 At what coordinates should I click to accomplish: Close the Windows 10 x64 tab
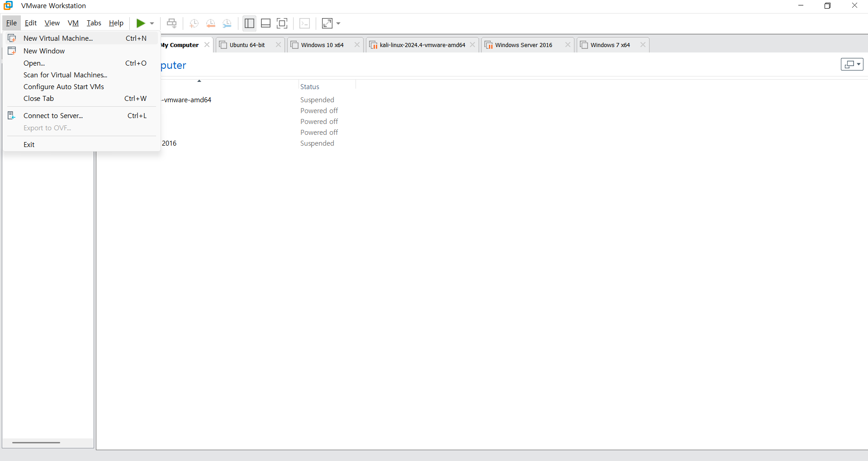point(357,44)
